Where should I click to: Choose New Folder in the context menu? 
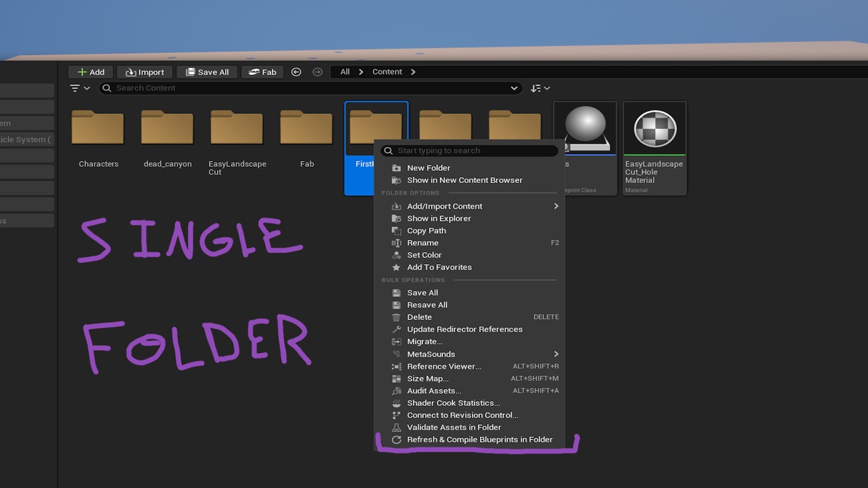469,168
